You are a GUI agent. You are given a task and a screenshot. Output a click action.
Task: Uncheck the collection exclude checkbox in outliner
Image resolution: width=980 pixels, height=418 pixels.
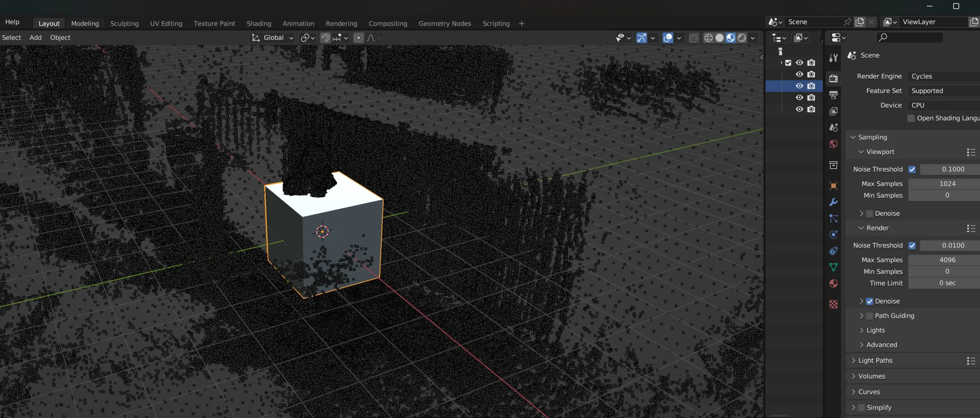tap(788, 63)
